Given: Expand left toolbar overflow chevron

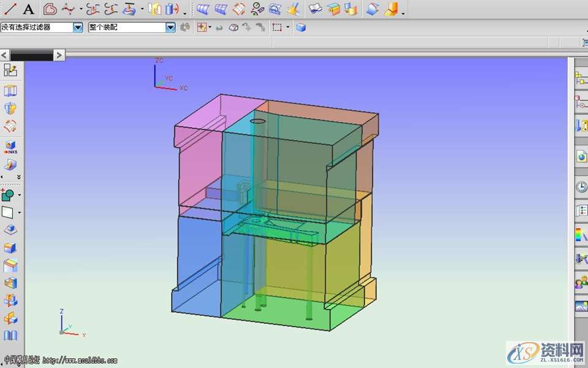Looking at the screenshot, I should (18, 177).
